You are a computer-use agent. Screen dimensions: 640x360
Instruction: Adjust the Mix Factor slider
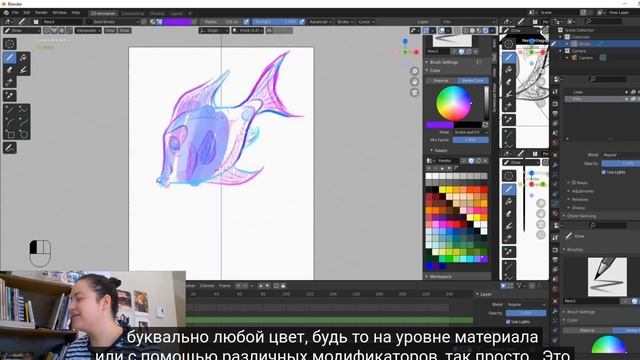point(471,140)
